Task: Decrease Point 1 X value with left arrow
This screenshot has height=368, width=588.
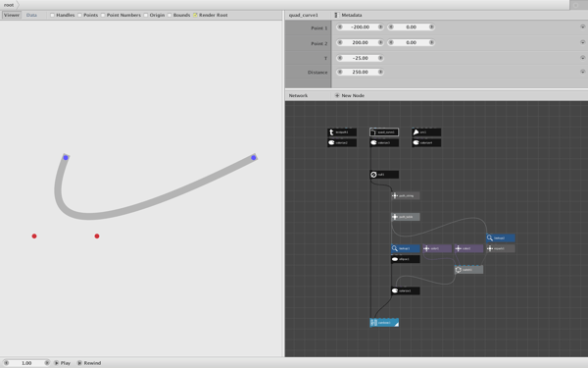Action: (x=340, y=27)
